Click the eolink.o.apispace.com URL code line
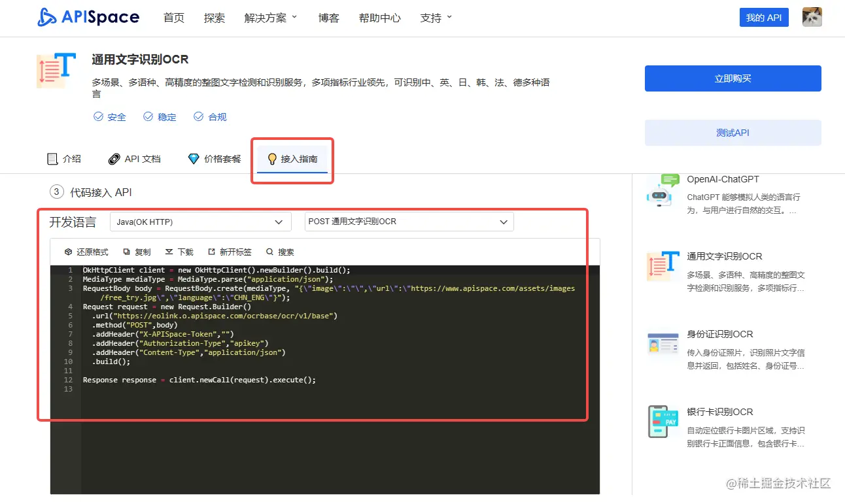 pos(215,316)
